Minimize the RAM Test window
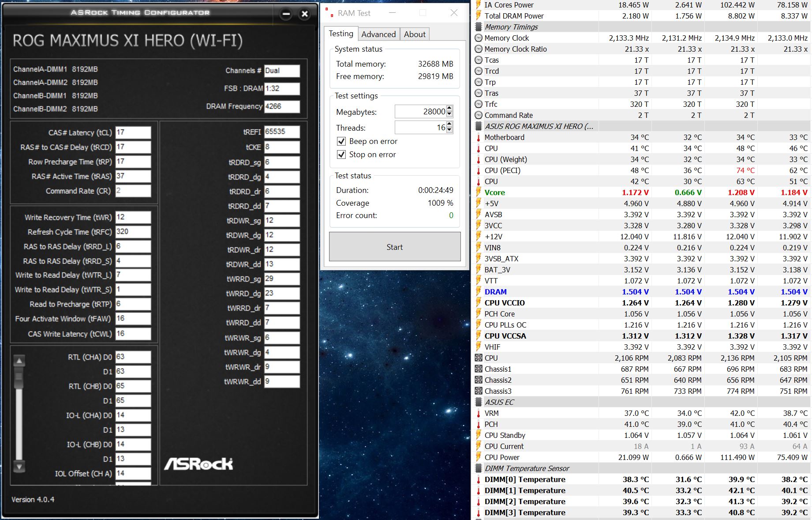The image size is (812, 520). tap(393, 13)
